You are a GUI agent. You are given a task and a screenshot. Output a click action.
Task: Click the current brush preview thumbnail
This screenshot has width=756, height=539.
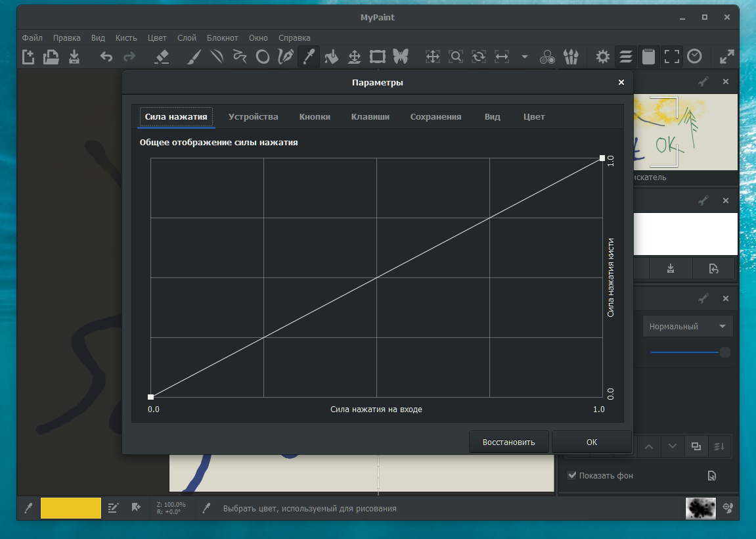(x=701, y=508)
